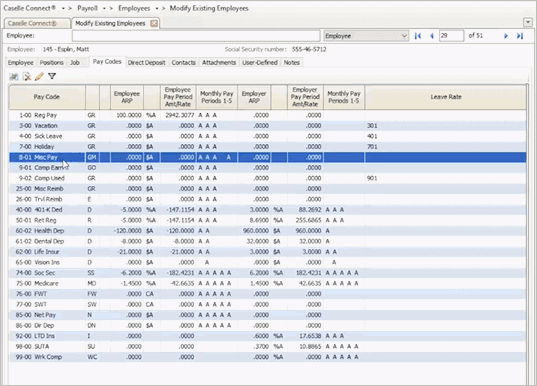537x386 pixels.
Task: Select the 61-02 Dental Dep row
Action: point(267,241)
